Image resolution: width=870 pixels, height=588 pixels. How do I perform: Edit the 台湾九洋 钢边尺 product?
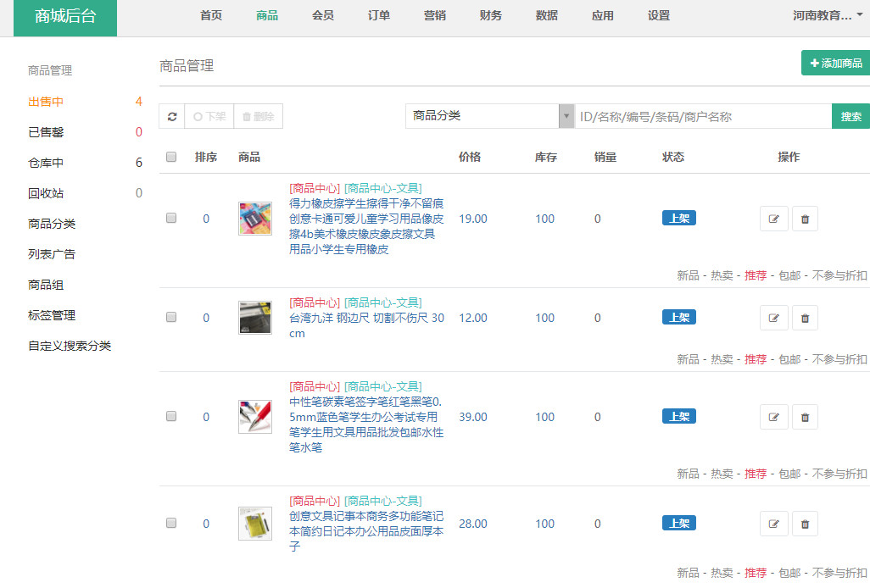(x=773, y=318)
